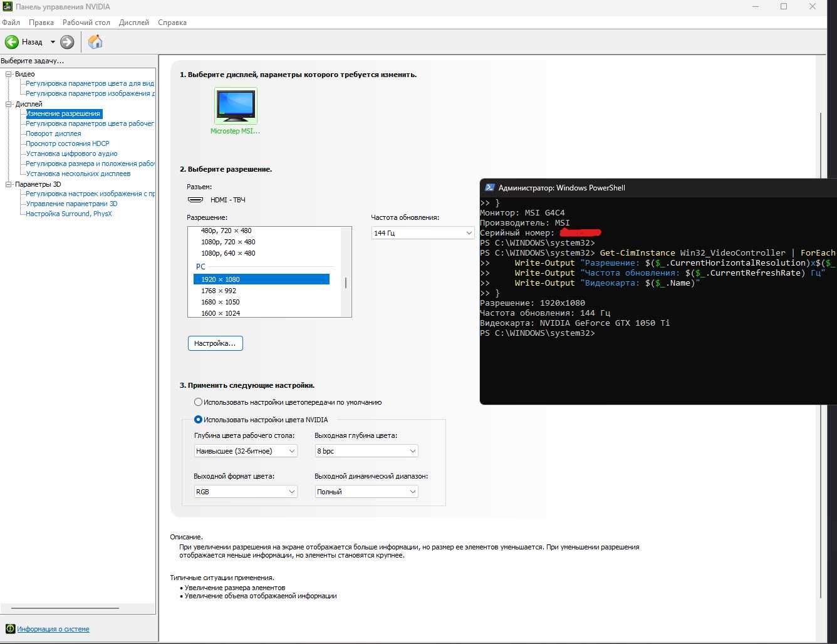
Task: Open Просмотр состояния HDCP task
Action: tap(67, 143)
